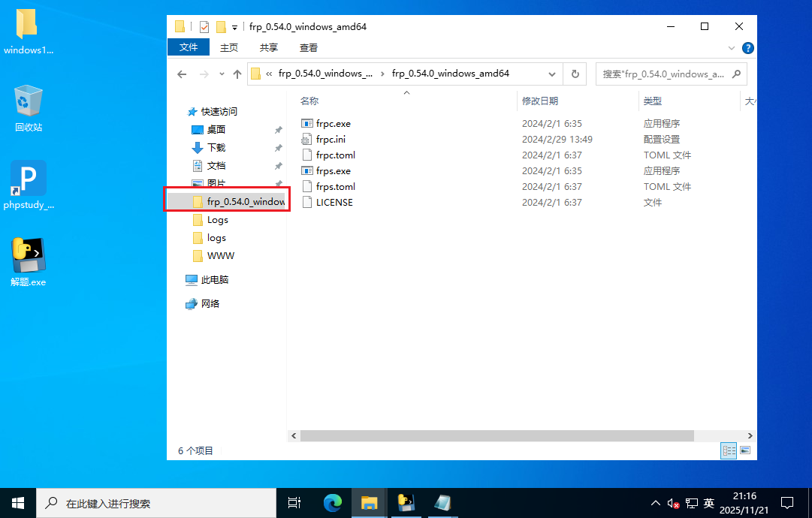Click the taskbar search input field
Image resolution: width=812 pixels, height=518 pixels.
pos(156,503)
